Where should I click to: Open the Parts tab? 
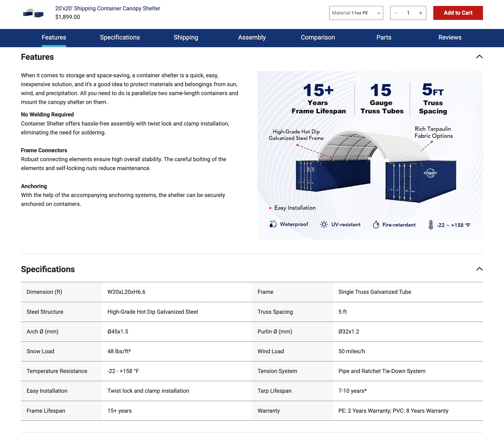(x=384, y=37)
